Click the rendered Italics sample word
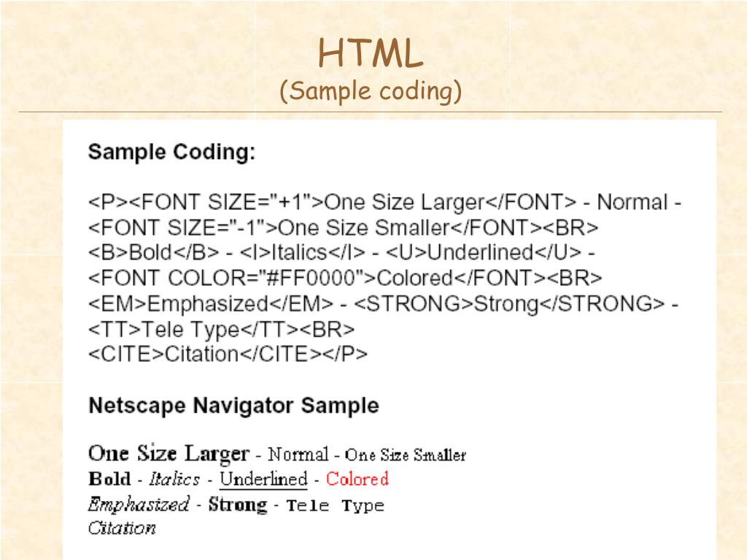 [x=174, y=479]
